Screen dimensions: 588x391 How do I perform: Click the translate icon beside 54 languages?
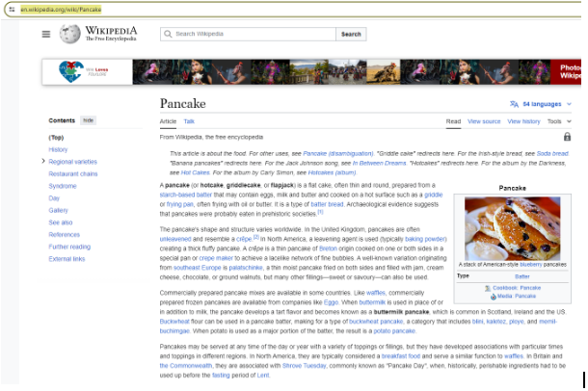pos(515,103)
